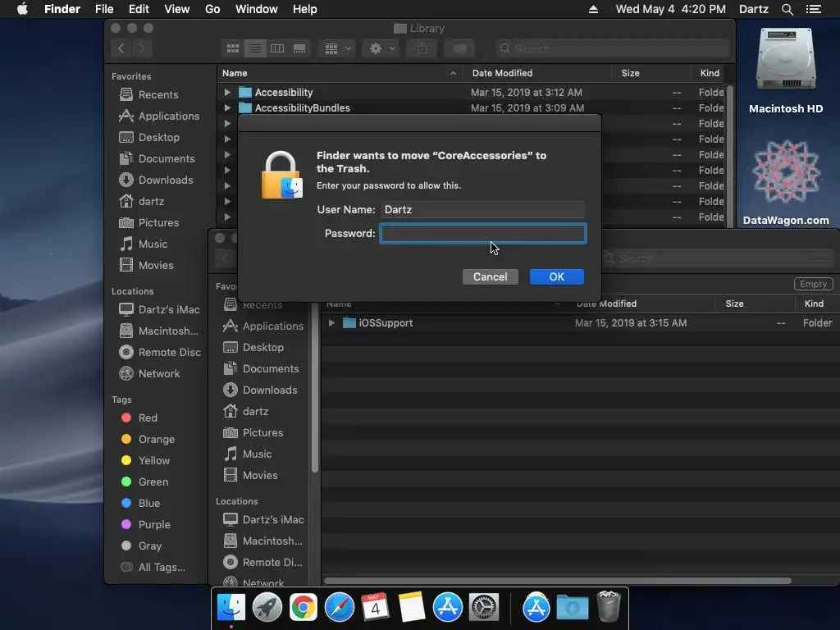Open Spotlight search in the menu bar
This screenshot has height=630, width=840.
pyautogui.click(x=787, y=9)
